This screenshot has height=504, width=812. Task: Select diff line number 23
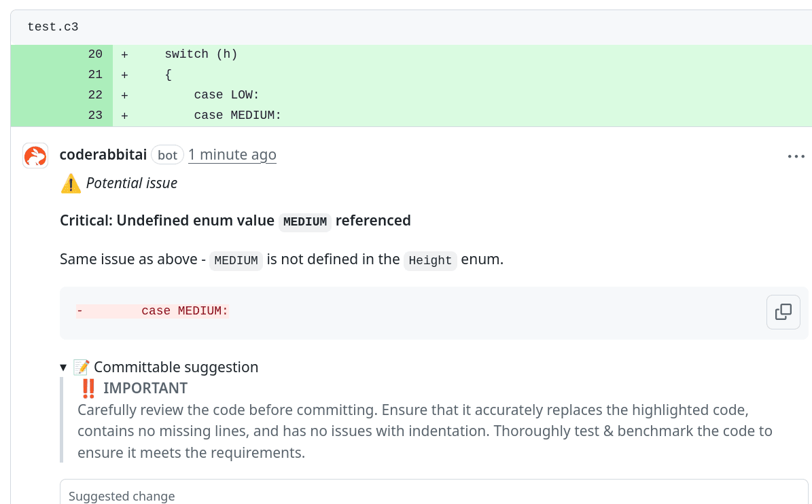tap(95, 115)
